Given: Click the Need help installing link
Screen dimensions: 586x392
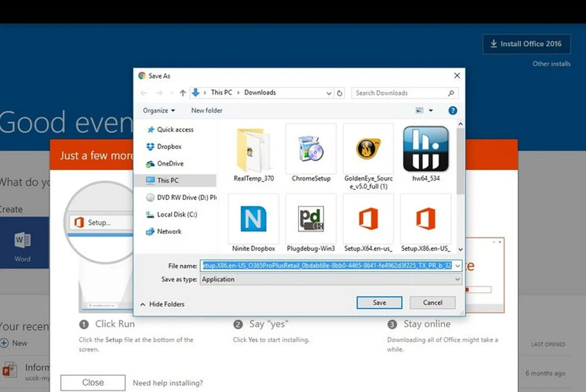Looking at the screenshot, I should coord(168,383).
